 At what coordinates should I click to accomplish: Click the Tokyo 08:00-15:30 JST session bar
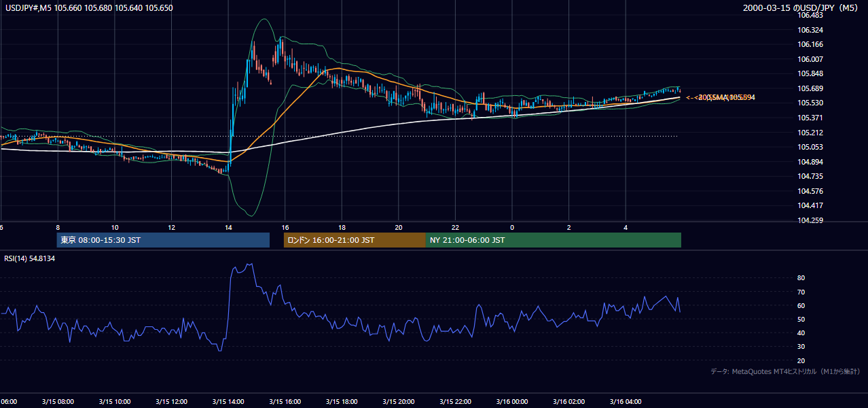[x=163, y=240]
